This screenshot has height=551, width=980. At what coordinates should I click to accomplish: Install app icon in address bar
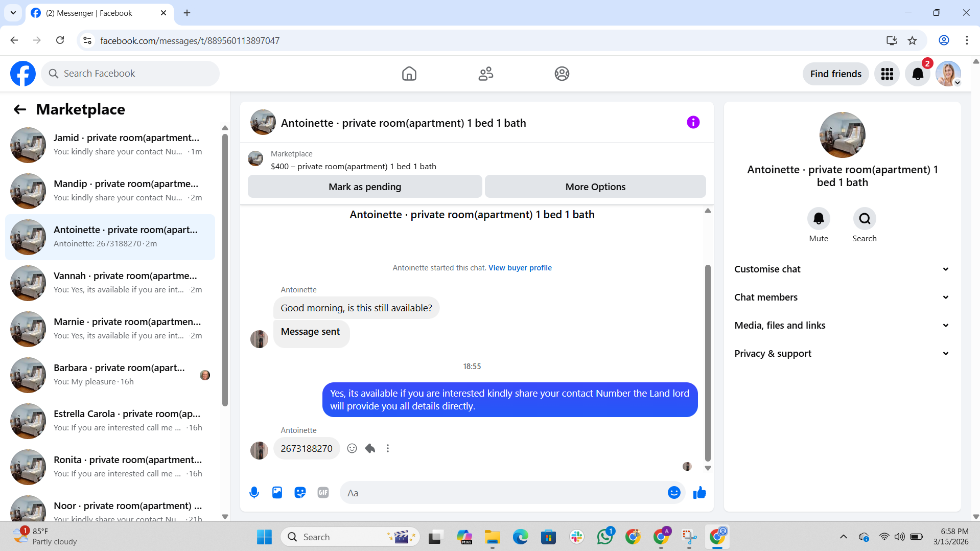click(892, 40)
